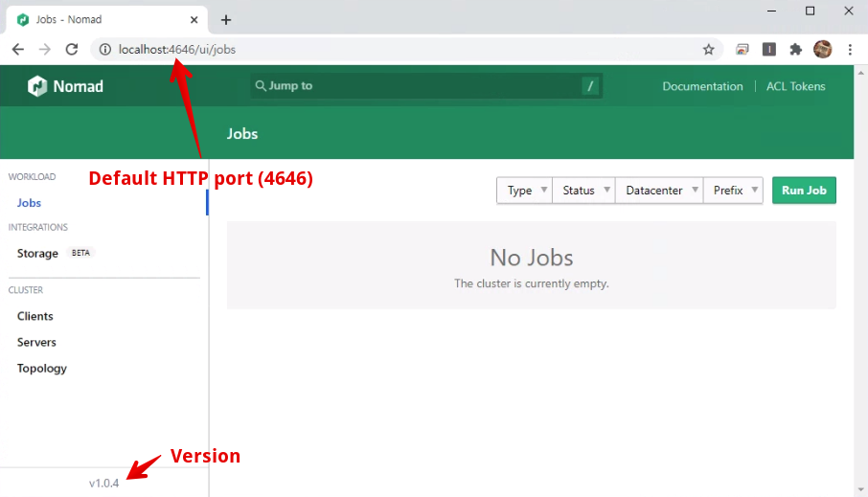Open the Chrome profile avatar

pos(823,49)
